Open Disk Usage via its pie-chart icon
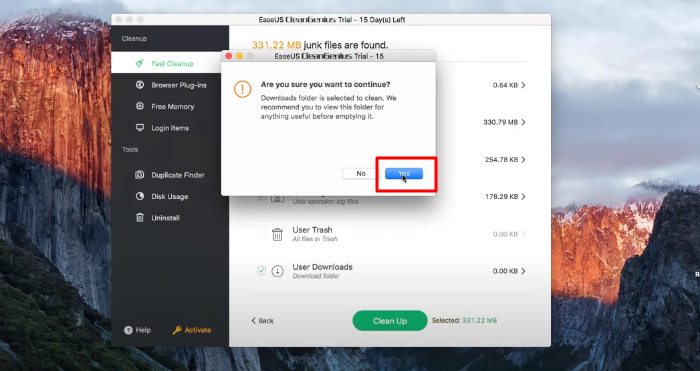Screen dimensions: 700x371 coord(140,196)
